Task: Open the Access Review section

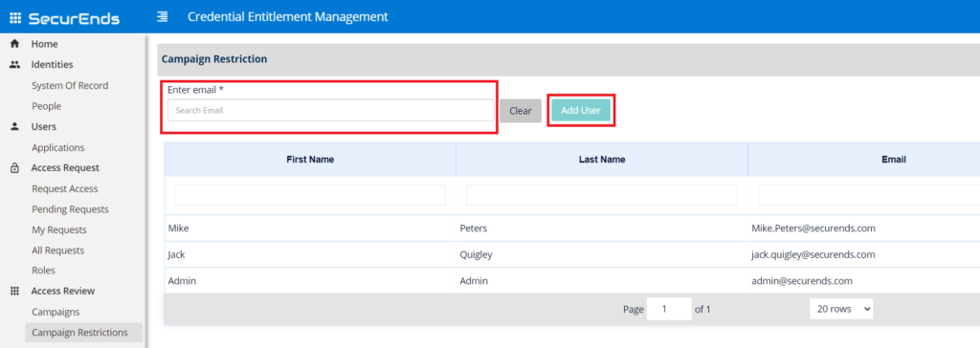Action: pyautogui.click(x=63, y=292)
